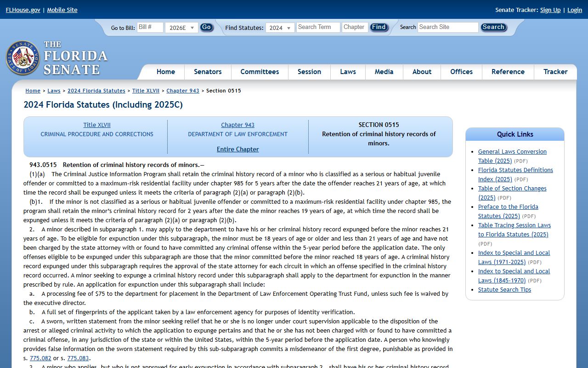Click the Home breadcrumb link

click(x=33, y=91)
